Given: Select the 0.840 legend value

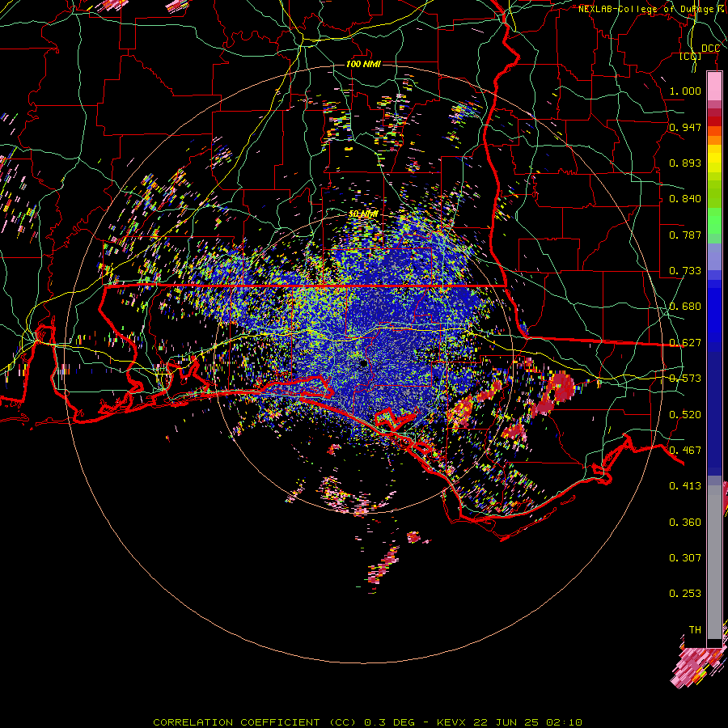Looking at the screenshot, I should [x=685, y=199].
